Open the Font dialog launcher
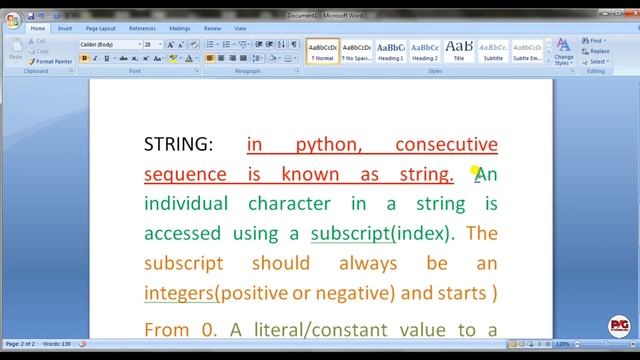 pos(197,71)
